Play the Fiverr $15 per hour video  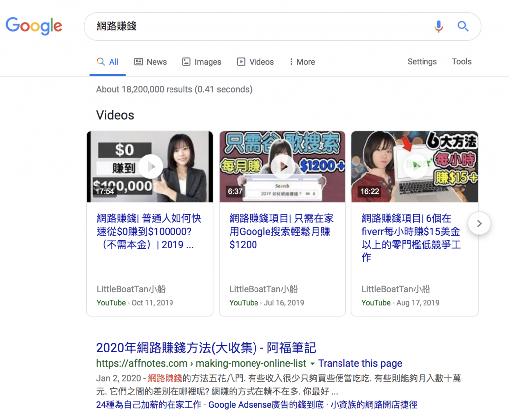(x=415, y=167)
